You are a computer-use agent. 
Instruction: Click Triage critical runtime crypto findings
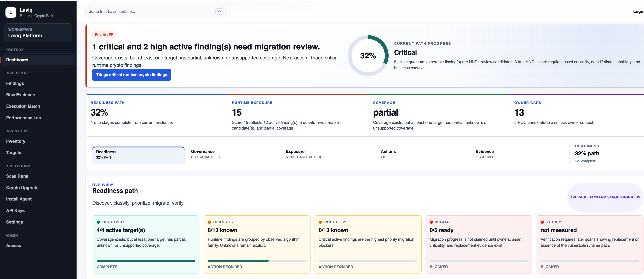pyautogui.click(x=132, y=75)
